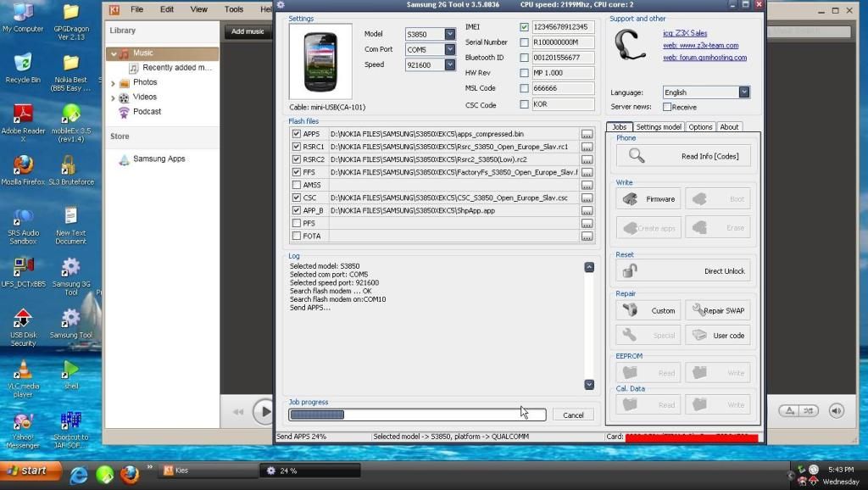Click Write Firmware button
Viewport: 868px width, 490px height.
click(648, 198)
